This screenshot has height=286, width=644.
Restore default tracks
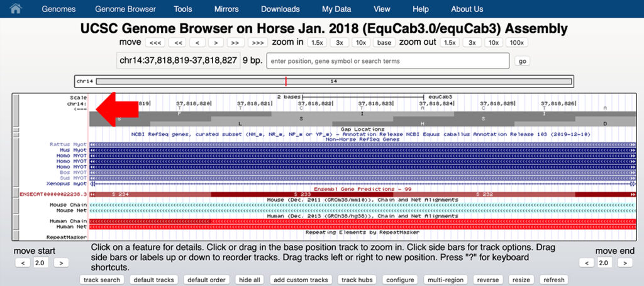pyautogui.click(x=154, y=280)
